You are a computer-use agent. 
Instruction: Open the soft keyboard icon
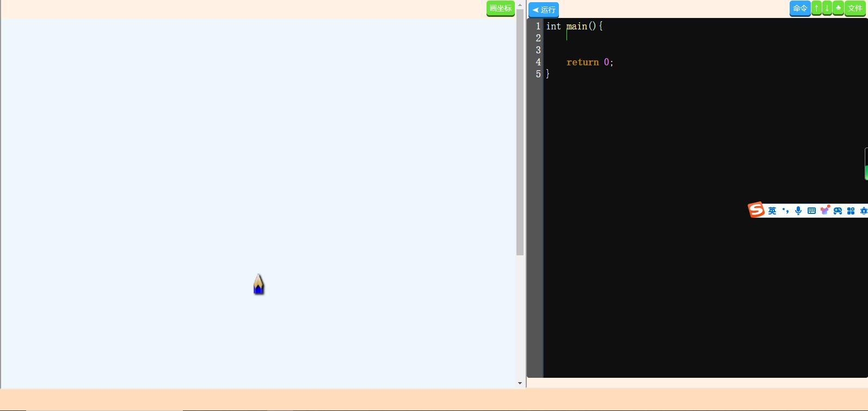811,211
